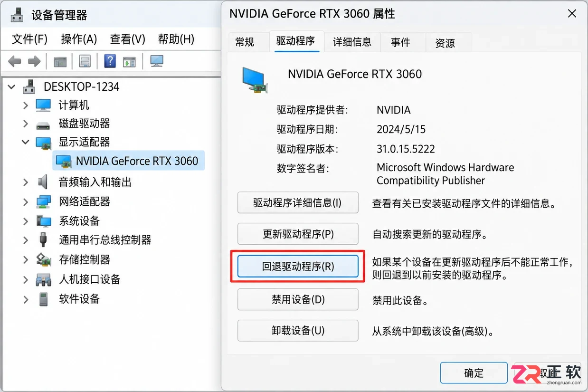Click the 更新驱动程序(P) button
This screenshot has height=392, width=588.
[x=298, y=234]
